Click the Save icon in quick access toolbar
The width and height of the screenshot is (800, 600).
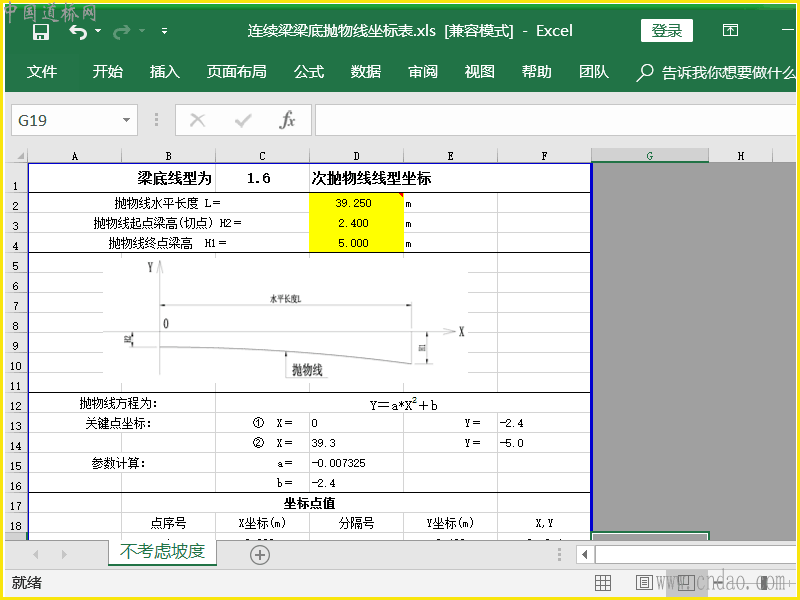pyautogui.click(x=40, y=32)
